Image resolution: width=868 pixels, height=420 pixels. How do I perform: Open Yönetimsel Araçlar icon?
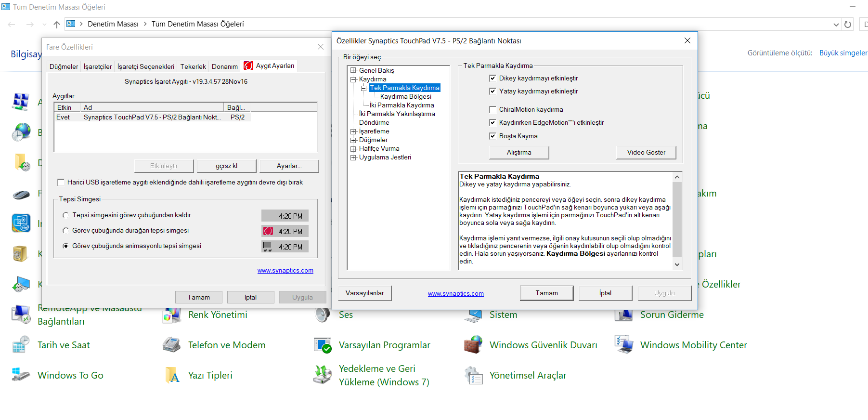coord(473,375)
